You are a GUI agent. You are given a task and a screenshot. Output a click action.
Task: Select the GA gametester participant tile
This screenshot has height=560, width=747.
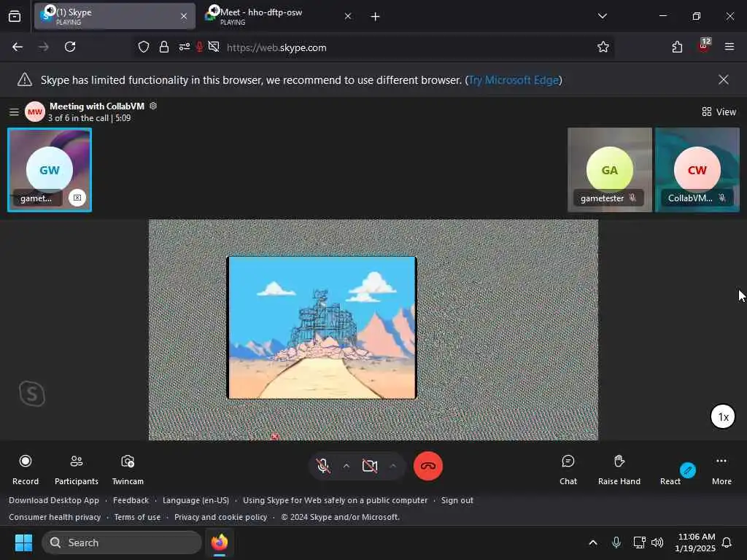point(609,169)
